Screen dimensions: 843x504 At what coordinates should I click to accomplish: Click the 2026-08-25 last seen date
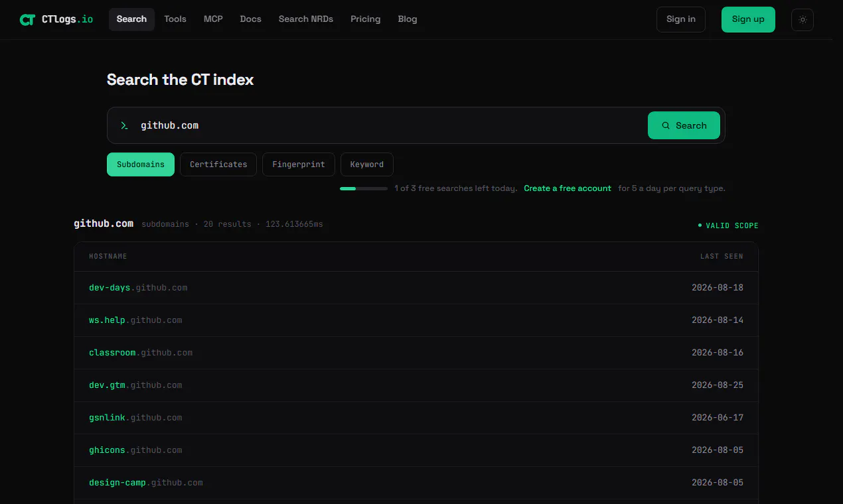pos(718,385)
